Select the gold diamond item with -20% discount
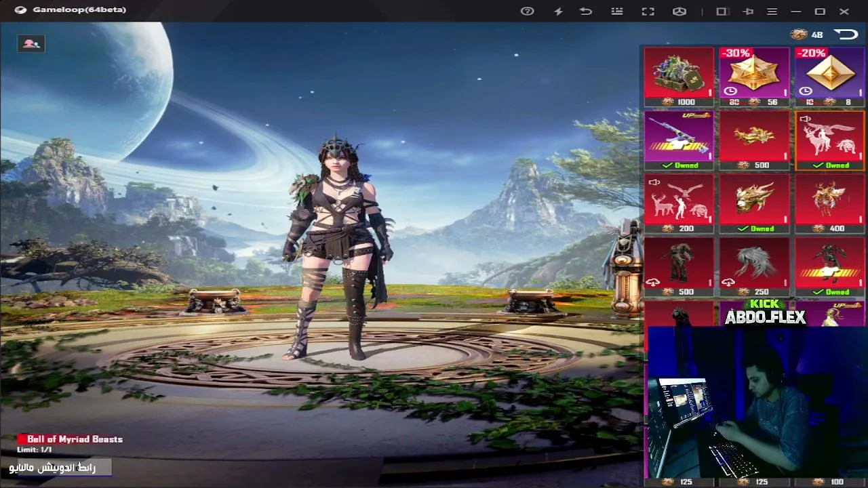This screenshot has height=488, width=868. point(829,77)
